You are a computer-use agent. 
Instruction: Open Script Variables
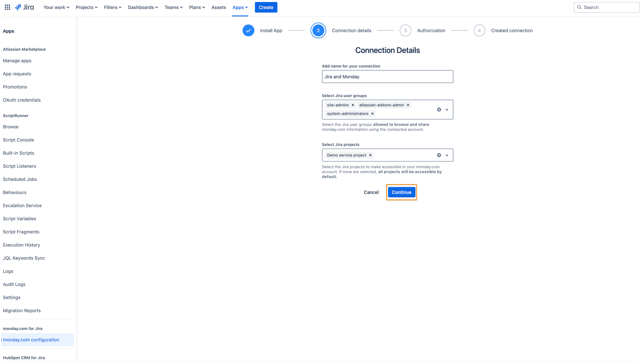point(20,218)
